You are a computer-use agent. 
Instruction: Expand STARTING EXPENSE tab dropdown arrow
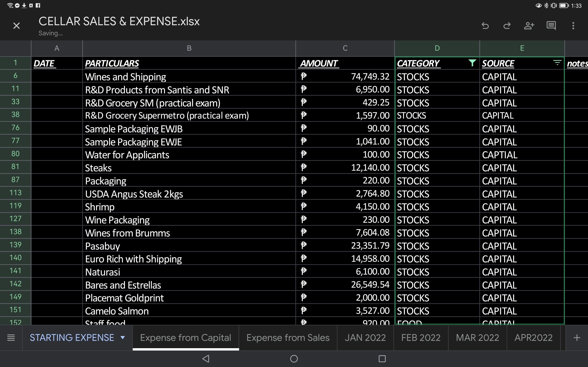(123, 338)
